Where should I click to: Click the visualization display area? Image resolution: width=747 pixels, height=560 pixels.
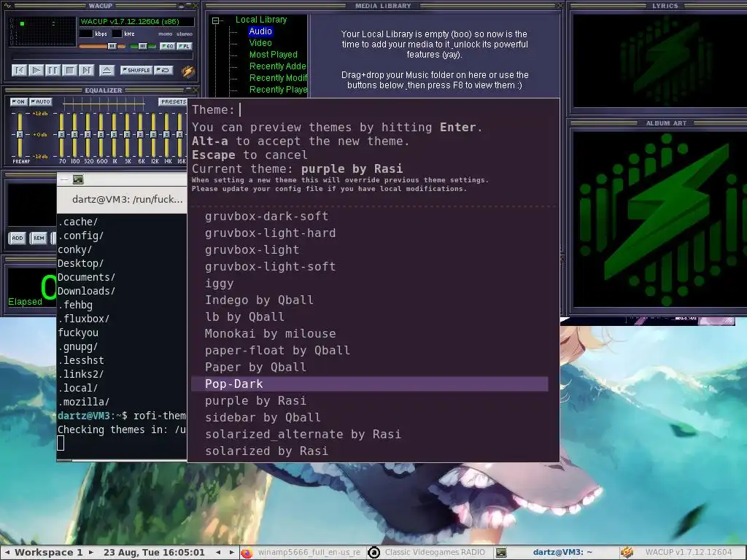pyautogui.click(x=42, y=31)
